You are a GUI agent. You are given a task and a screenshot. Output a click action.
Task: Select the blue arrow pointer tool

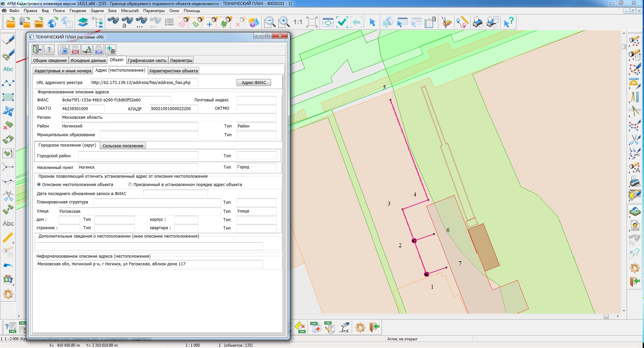372,22
